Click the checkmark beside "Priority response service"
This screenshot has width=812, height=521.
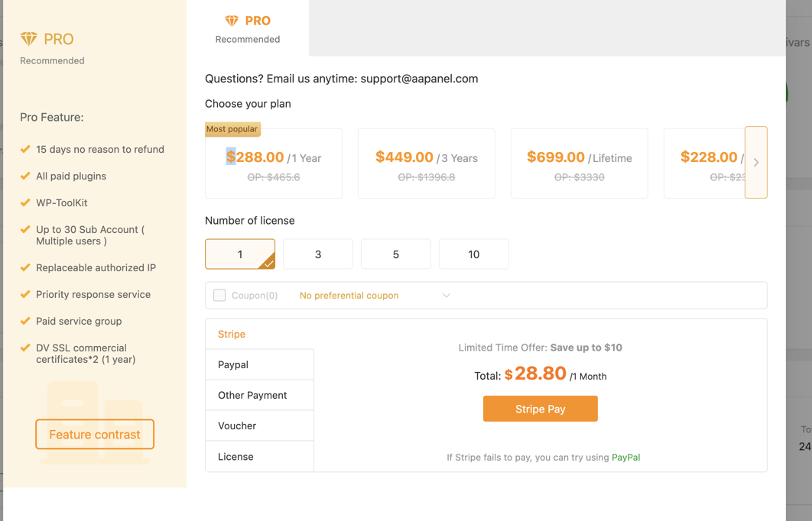tap(25, 294)
